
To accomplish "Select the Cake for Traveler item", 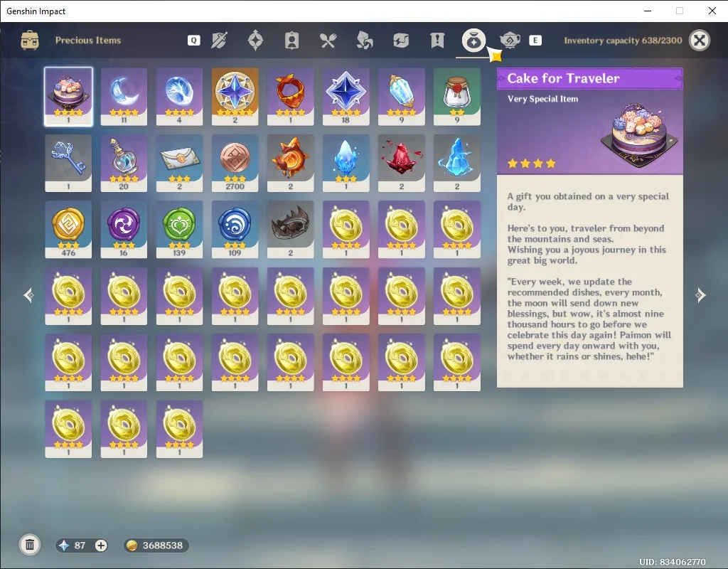I will [x=68, y=97].
